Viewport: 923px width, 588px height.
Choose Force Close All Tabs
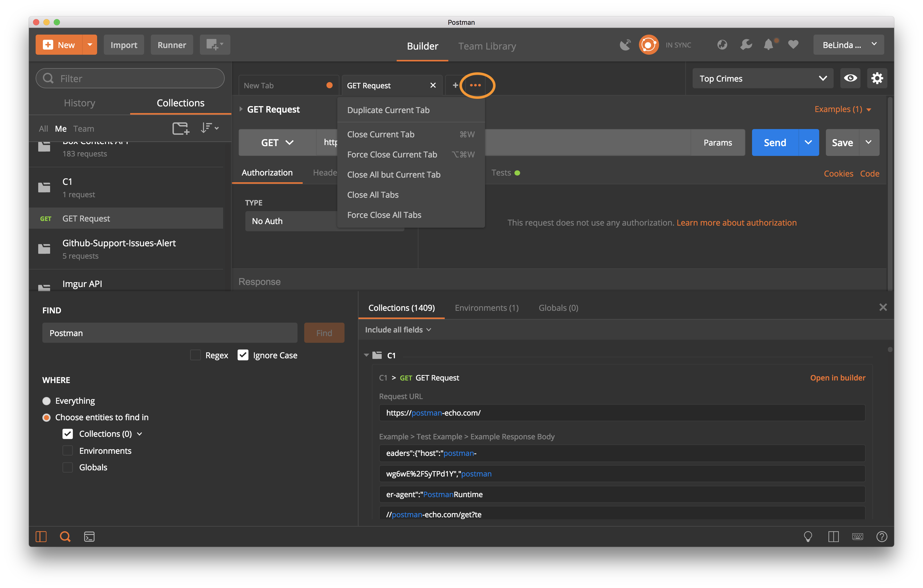coord(411,215)
